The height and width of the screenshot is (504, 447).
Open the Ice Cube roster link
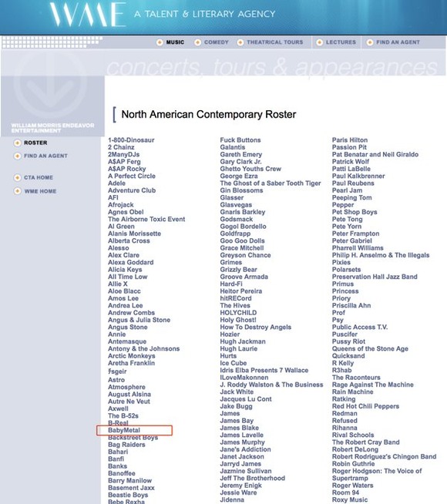(x=234, y=363)
